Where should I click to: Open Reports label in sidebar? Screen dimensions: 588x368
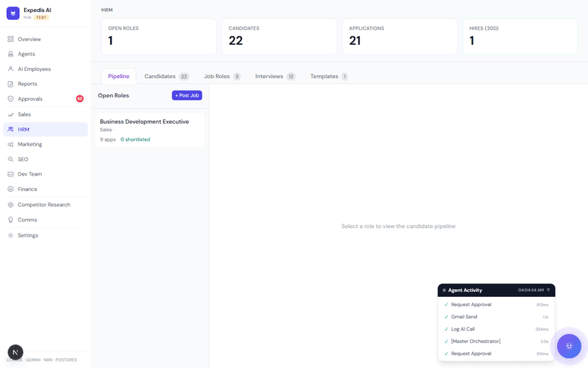pyautogui.click(x=28, y=84)
